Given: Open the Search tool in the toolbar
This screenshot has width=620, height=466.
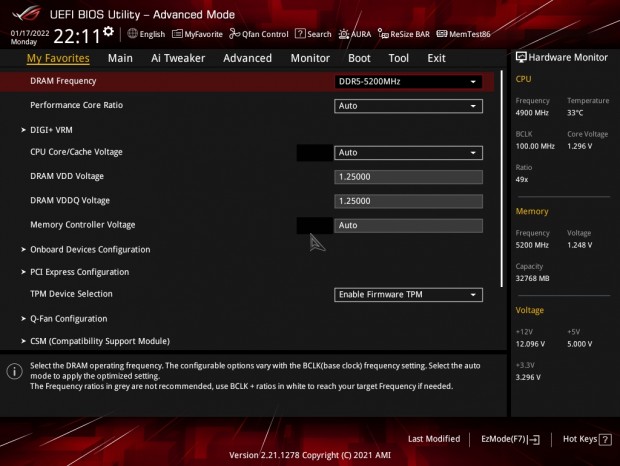Looking at the screenshot, I should pyautogui.click(x=314, y=34).
